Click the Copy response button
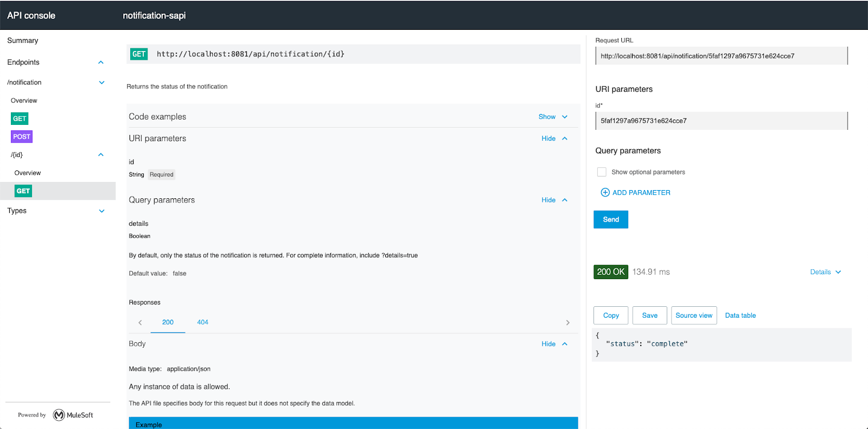Screen dimensions: 868x429 tap(611, 316)
